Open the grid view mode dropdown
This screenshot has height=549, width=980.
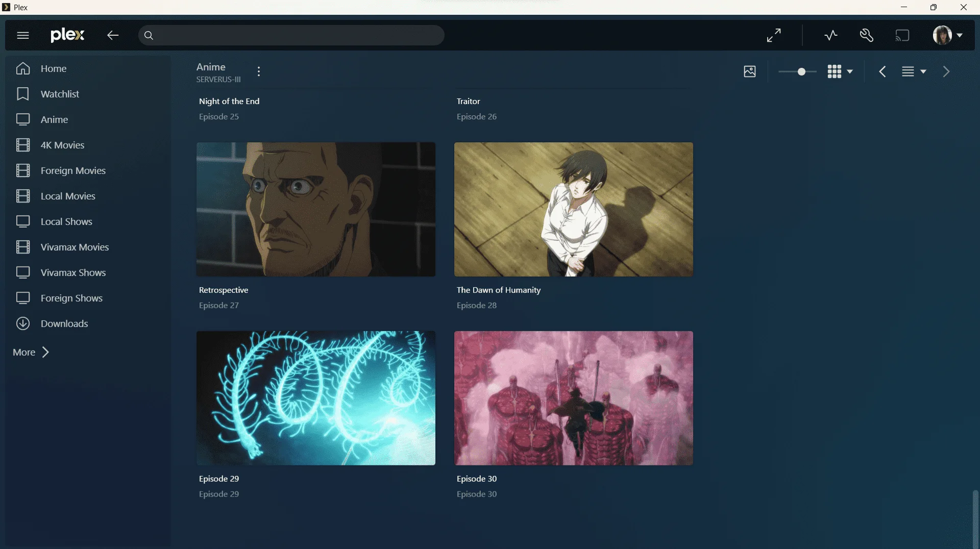(840, 71)
